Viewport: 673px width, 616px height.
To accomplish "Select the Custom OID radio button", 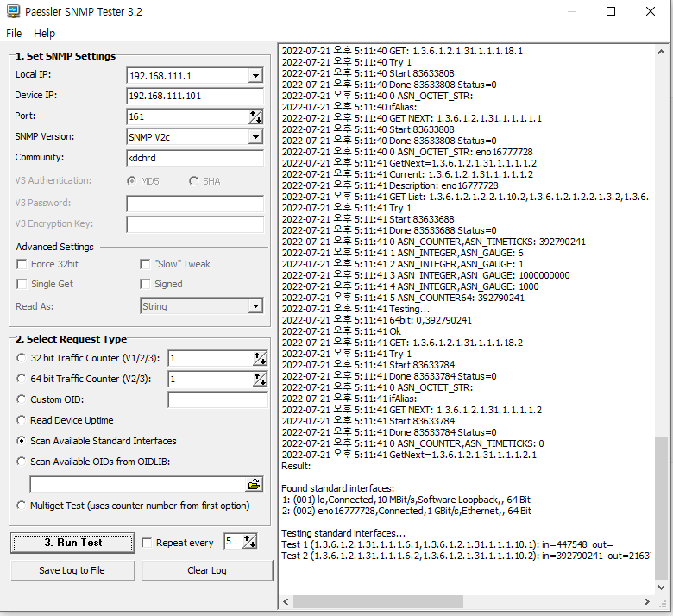I will click(21, 399).
